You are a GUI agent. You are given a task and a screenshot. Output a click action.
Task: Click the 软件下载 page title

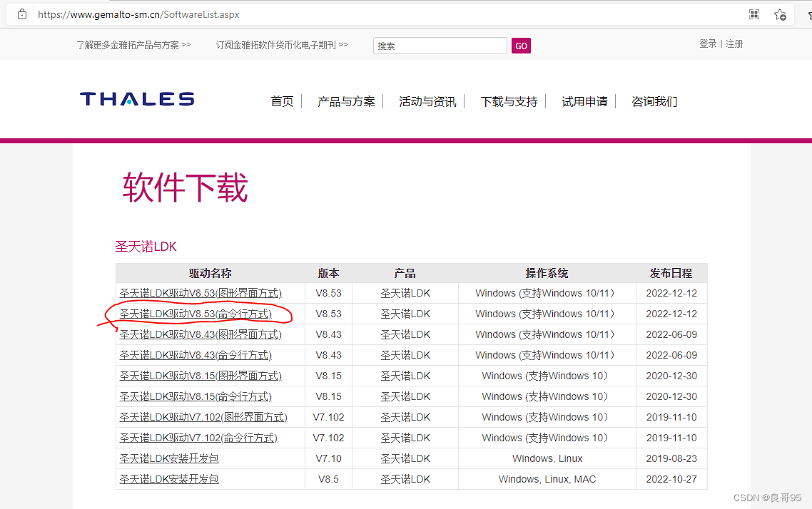185,187
